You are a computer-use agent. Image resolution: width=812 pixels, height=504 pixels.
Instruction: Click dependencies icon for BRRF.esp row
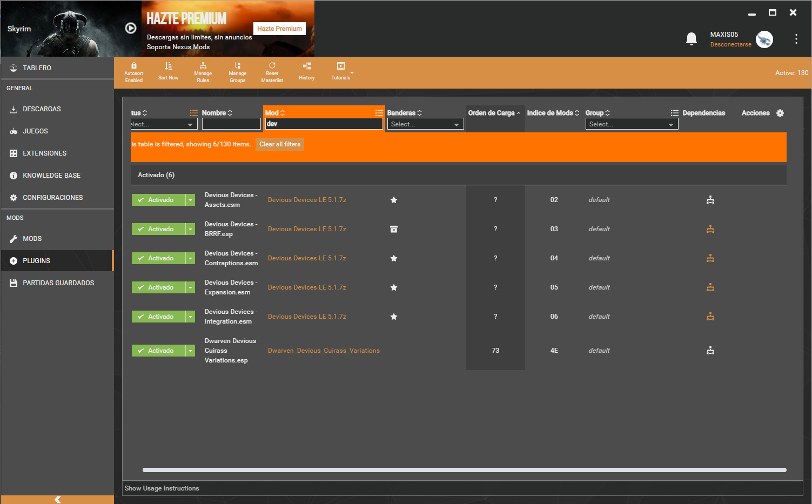710,229
